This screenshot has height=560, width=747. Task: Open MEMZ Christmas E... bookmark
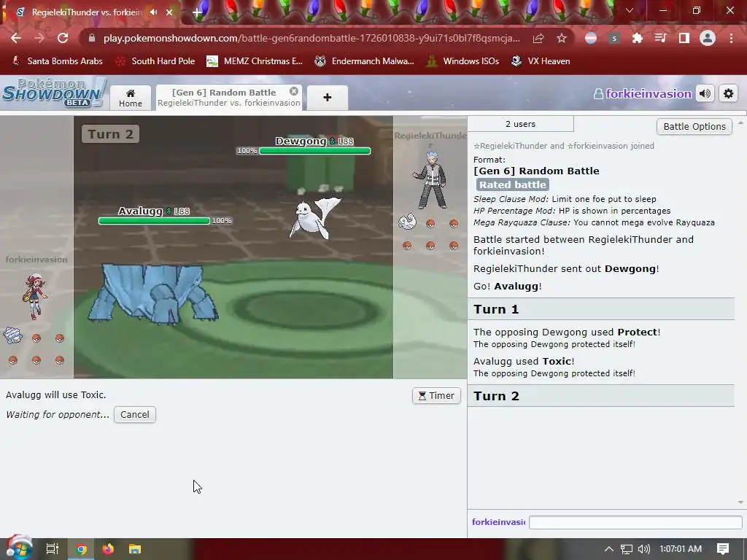255,61
